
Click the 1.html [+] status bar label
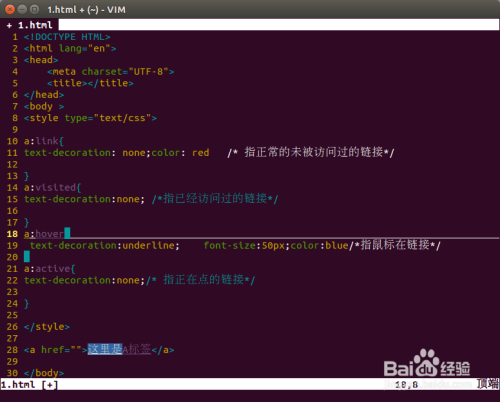[29, 385]
